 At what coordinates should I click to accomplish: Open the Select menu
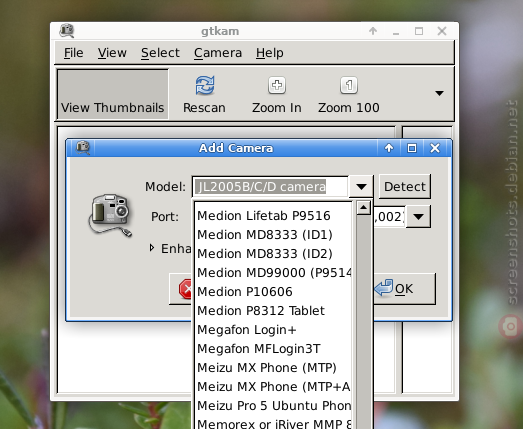coord(160,53)
